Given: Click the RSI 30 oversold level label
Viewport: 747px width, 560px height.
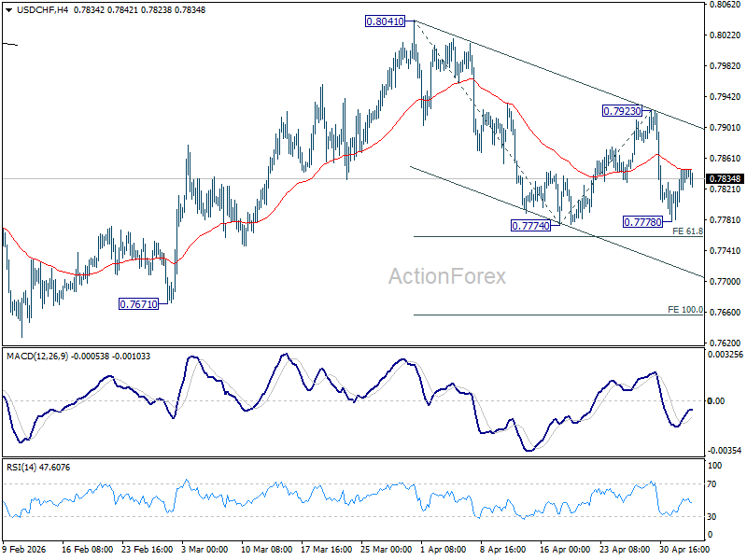Looking at the screenshot, I should point(712,517).
